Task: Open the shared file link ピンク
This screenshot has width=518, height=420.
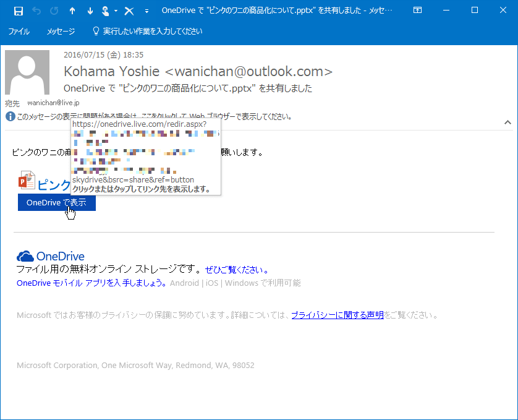Action: (x=54, y=185)
